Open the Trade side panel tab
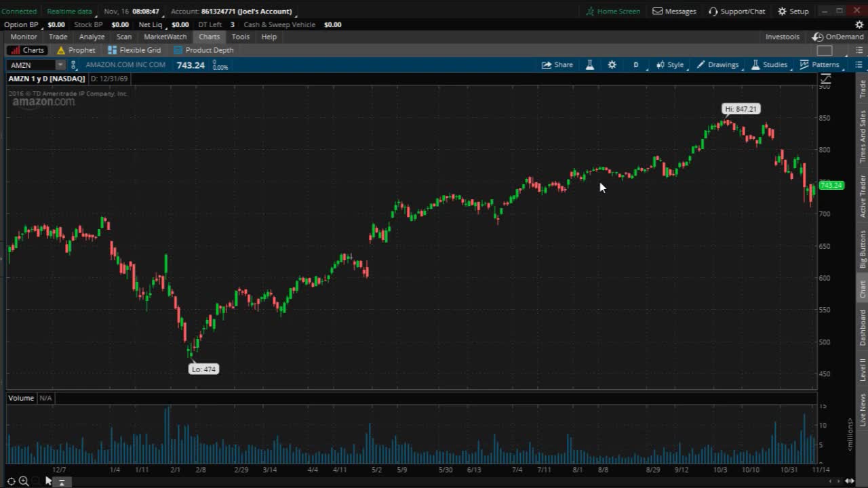The width and height of the screenshot is (868, 488). (863, 89)
